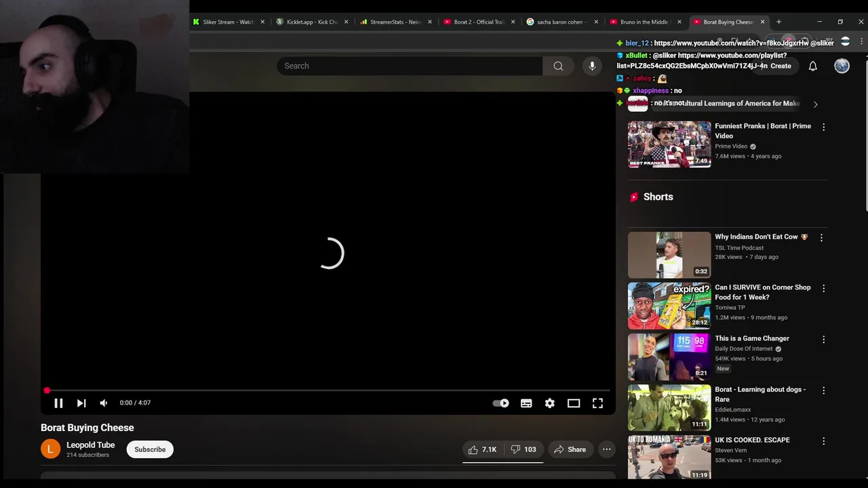Click the Shorts section icon
The height and width of the screenshot is (488, 868).
634,197
